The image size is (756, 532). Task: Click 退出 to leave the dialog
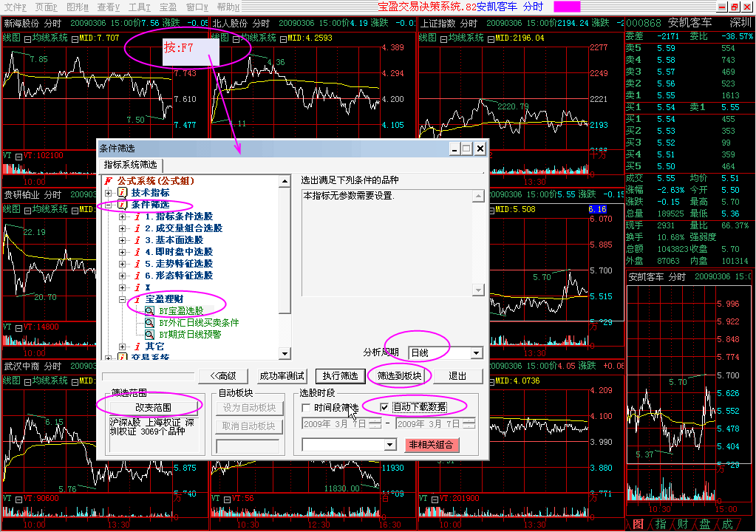point(457,376)
